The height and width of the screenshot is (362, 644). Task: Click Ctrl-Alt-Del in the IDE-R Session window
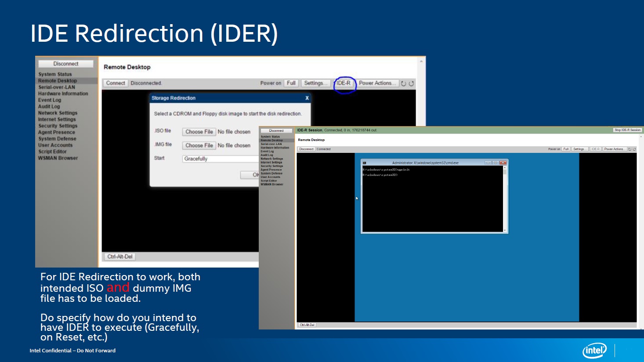(x=307, y=325)
